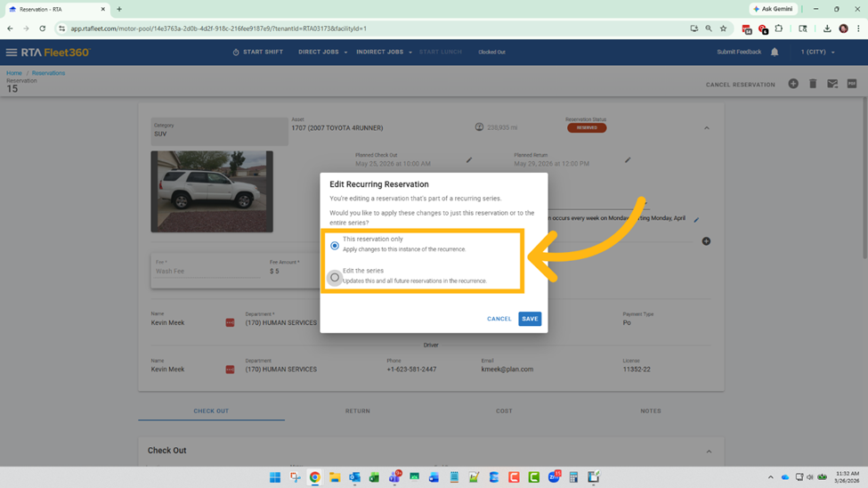Select "This reservation only" radio button

[x=335, y=246]
